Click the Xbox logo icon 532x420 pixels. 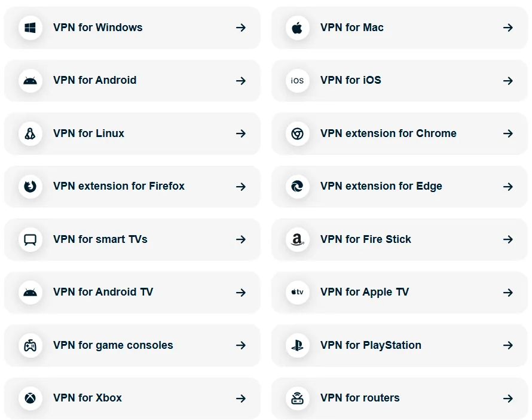click(x=30, y=398)
